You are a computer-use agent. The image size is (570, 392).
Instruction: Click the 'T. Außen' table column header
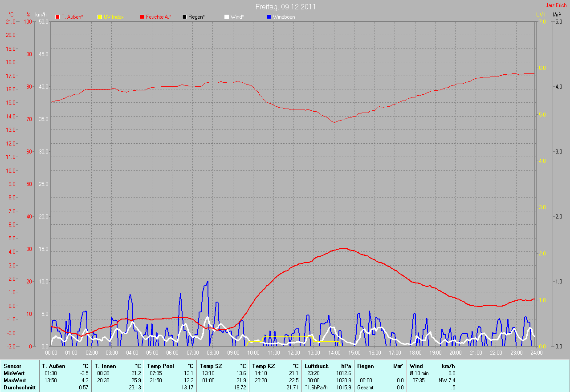54,366
